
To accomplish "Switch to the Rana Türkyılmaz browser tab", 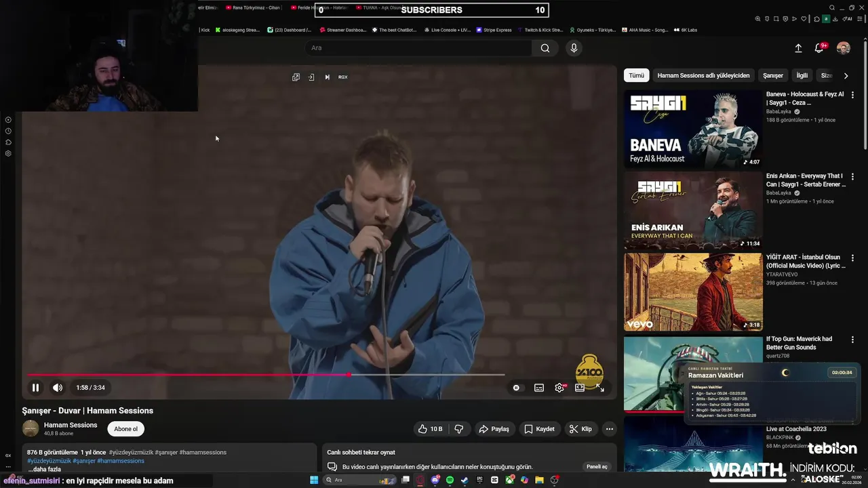I will (253, 7).
